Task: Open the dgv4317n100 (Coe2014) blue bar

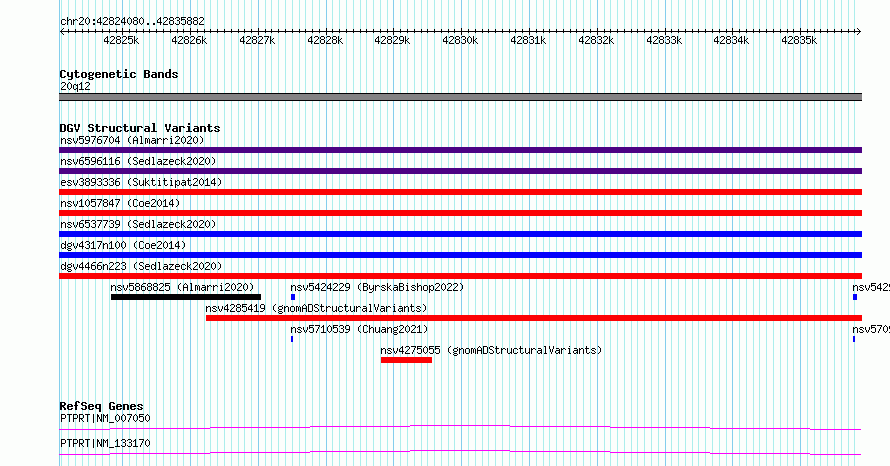Action: click(x=460, y=255)
